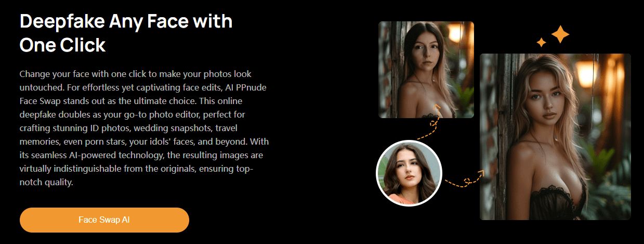Click the orange Face Swap AI button
This screenshot has width=644, height=244.
[x=104, y=220]
